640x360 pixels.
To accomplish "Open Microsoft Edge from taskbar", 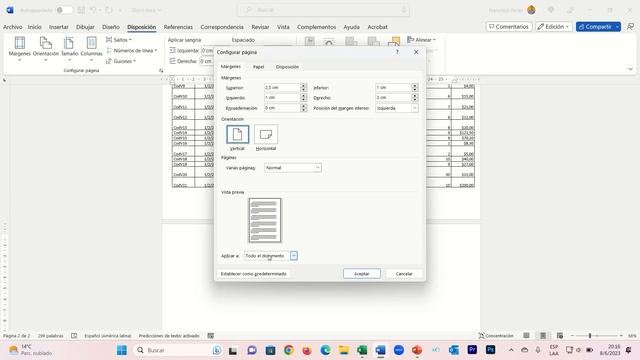I will [x=325, y=350].
